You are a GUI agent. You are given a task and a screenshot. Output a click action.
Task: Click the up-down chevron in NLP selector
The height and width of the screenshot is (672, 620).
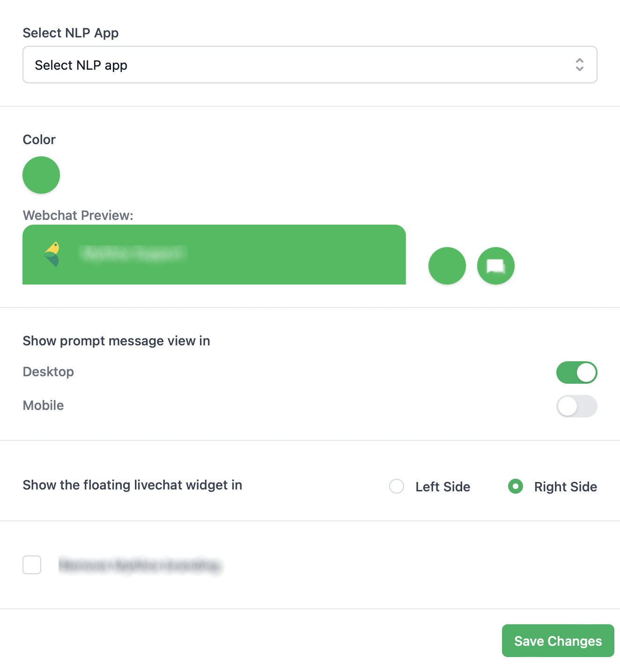[x=579, y=65]
